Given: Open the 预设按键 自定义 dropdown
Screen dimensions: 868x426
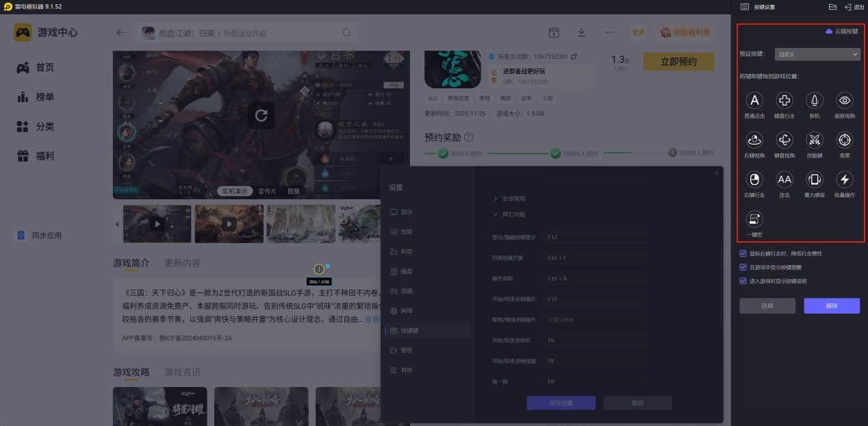Looking at the screenshot, I should [817, 53].
